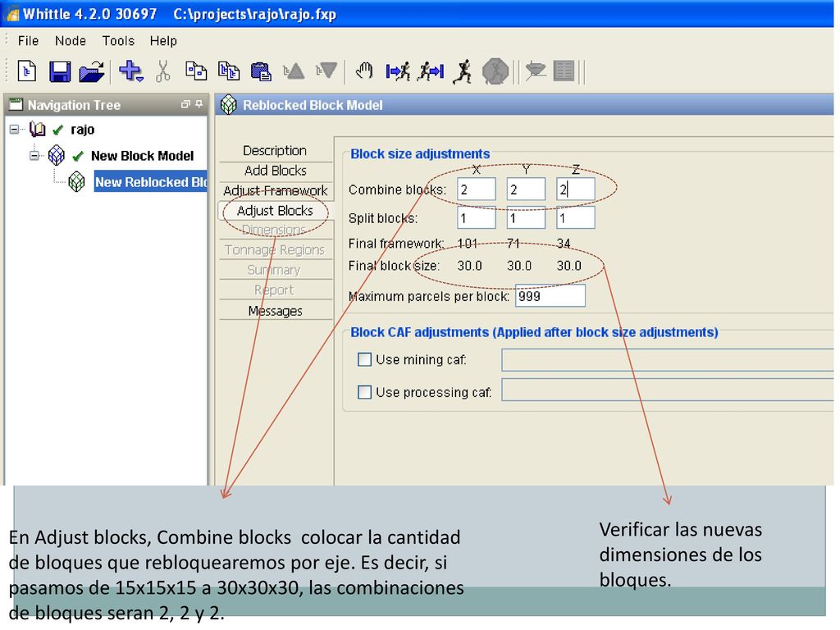
Task: Click the Final framework value 101
Action: click(x=468, y=243)
